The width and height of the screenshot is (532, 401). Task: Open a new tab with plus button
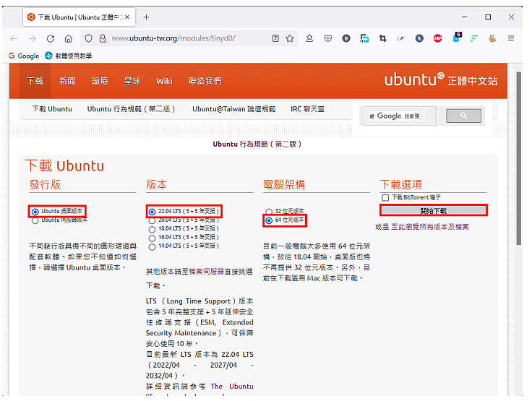[x=146, y=17]
